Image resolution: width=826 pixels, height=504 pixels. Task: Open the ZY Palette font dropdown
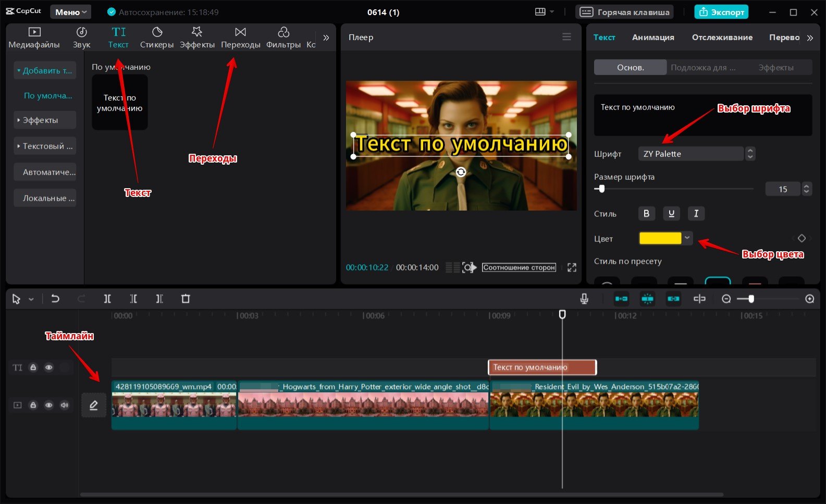(x=691, y=154)
